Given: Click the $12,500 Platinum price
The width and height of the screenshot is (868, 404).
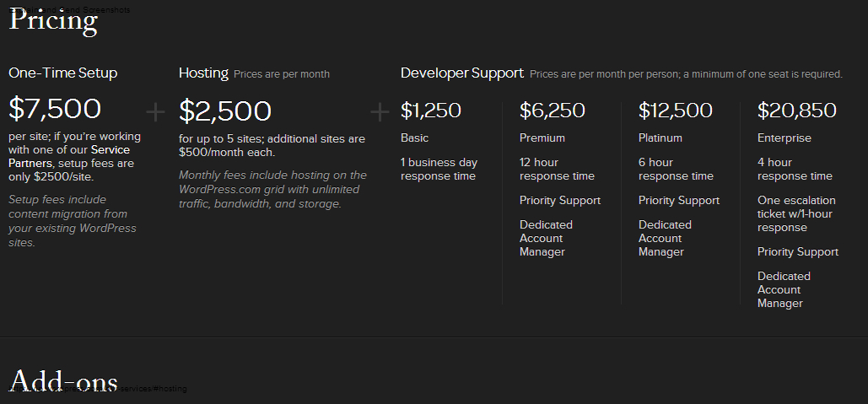Looking at the screenshot, I should tap(676, 110).
